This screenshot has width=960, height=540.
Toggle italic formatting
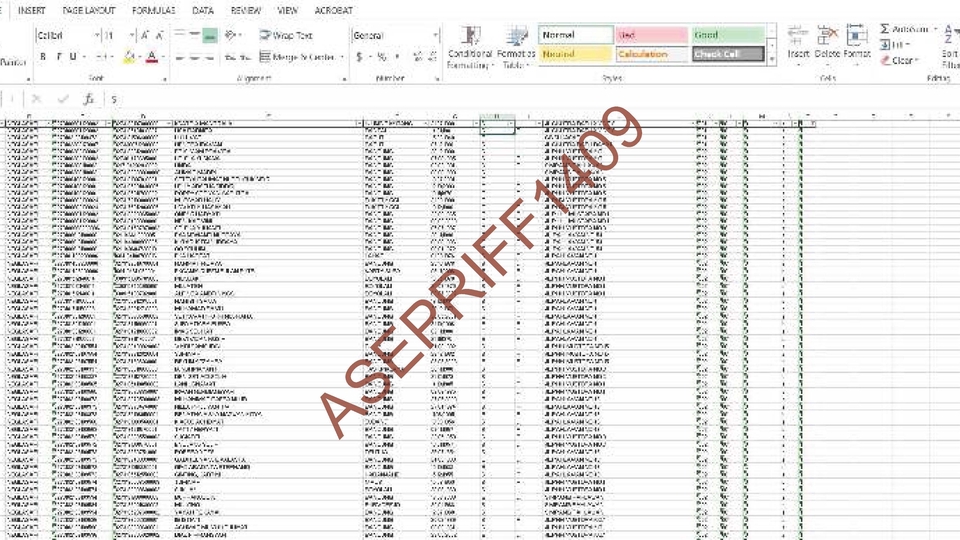click(58, 57)
